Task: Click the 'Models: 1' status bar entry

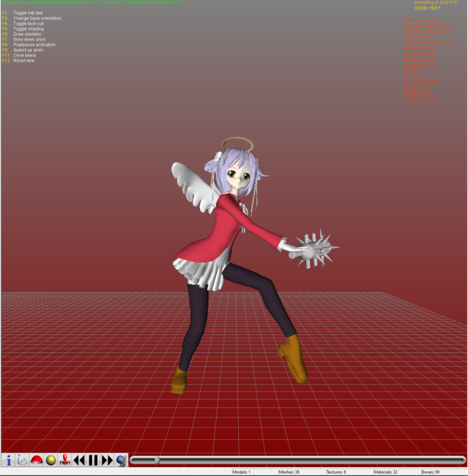Action: pyautogui.click(x=241, y=472)
